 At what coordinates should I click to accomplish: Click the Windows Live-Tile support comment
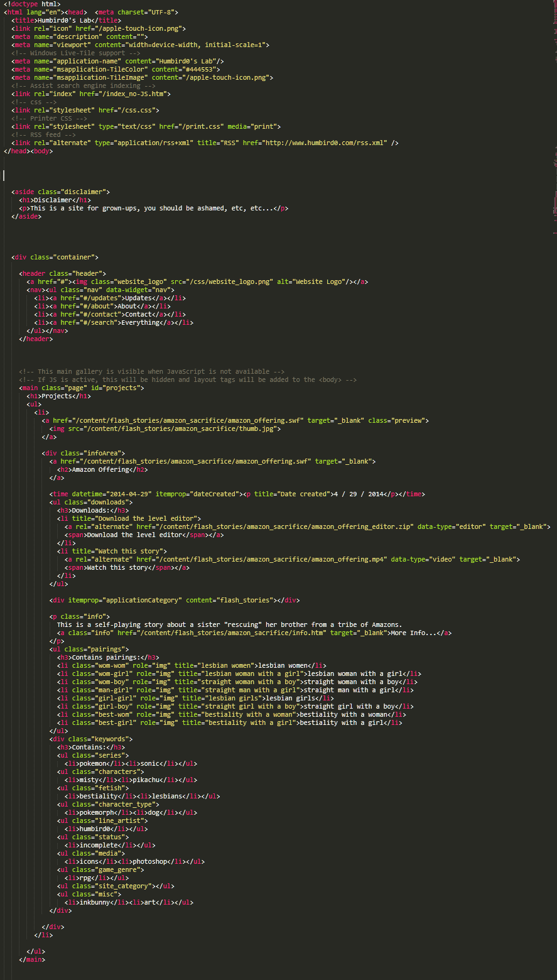[76, 53]
